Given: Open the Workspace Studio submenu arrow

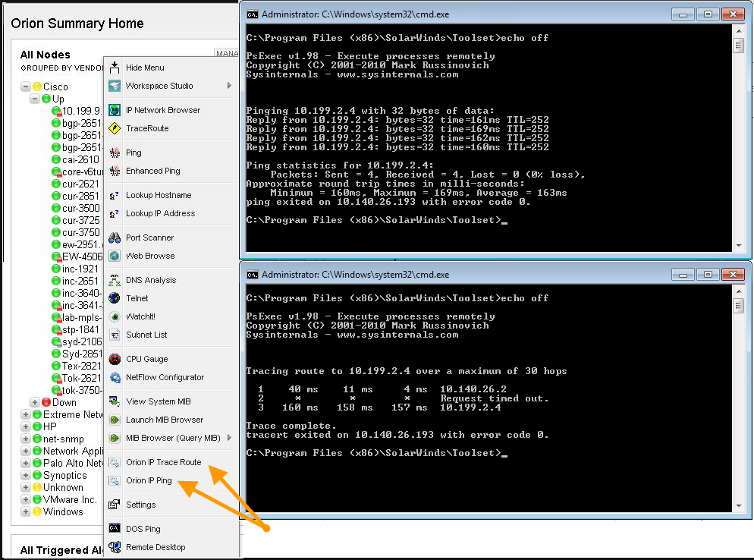Looking at the screenshot, I should (x=229, y=86).
